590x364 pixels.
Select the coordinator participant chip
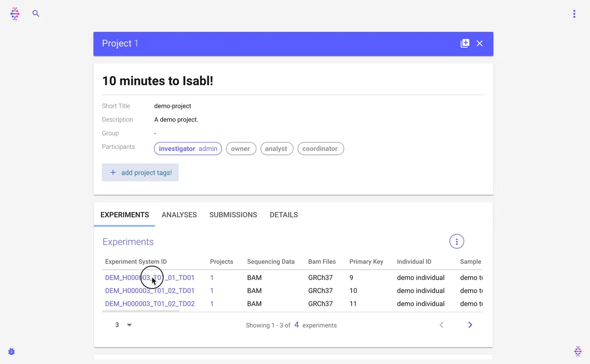click(x=320, y=148)
